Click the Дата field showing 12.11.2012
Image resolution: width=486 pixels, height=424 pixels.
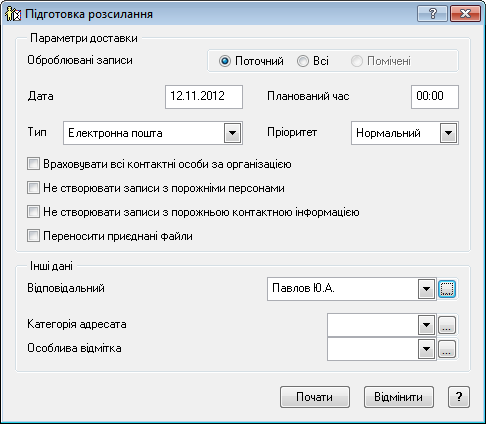pos(204,97)
